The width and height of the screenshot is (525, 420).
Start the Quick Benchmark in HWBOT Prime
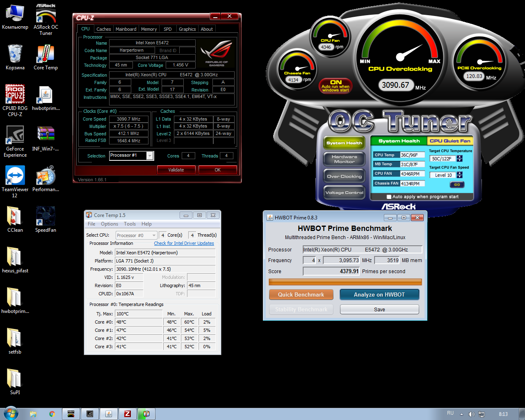click(301, 294)
